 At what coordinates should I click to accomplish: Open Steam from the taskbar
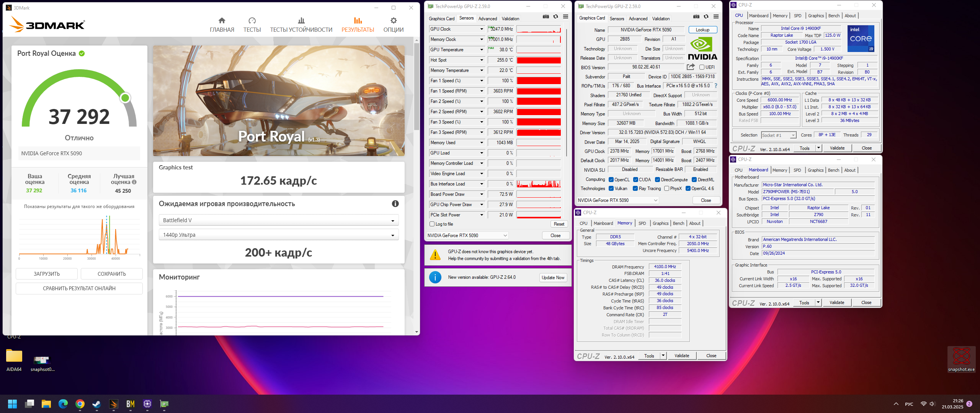click(97, 404)
